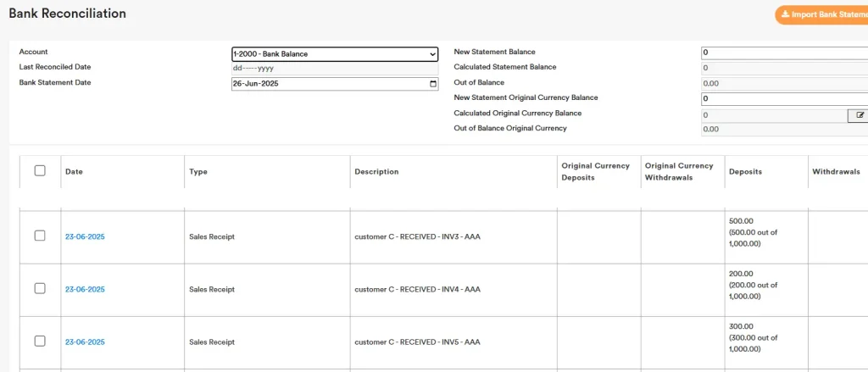This screenshot has height=372, width=868.
Task: Toggle the select-all checkbox in table header
Action: coord(40,170)
